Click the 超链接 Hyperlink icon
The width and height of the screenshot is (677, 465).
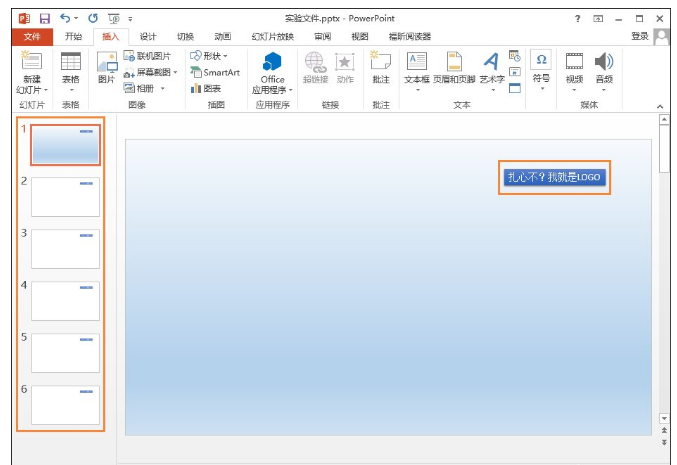[x=316, y=67]
